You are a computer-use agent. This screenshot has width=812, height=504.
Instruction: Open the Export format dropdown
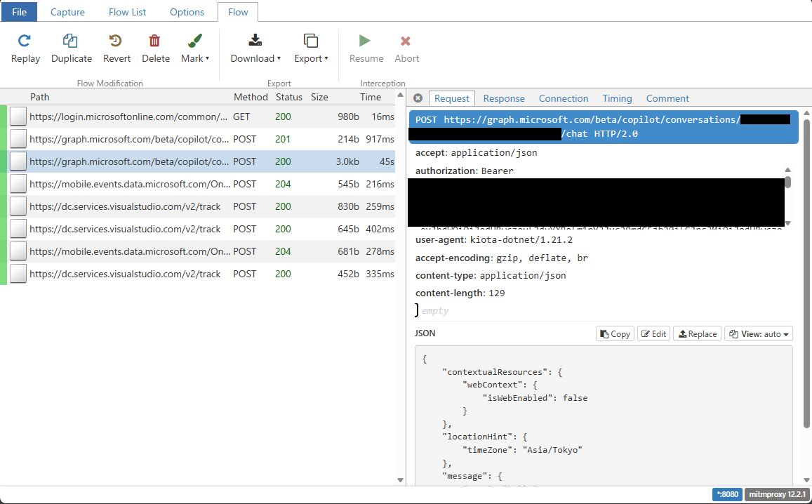click(325, 58)
